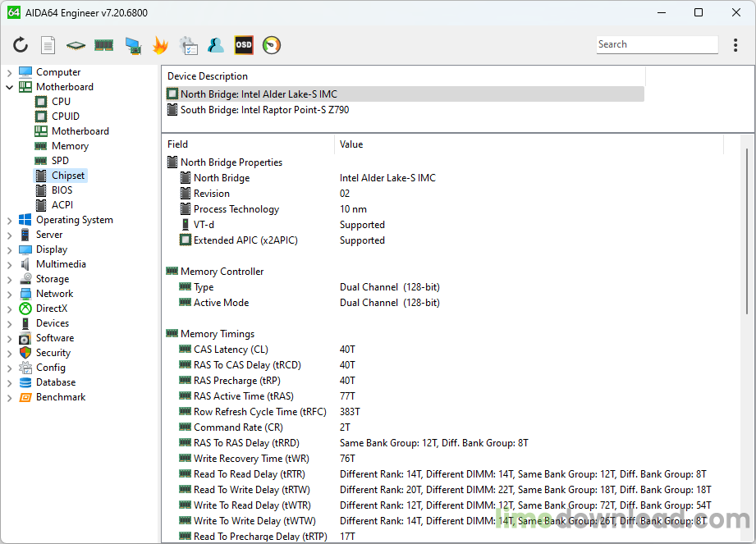Open the OSD panel icon
The height and width of the screenshot is (544, 756).
pyautogui.click(x=244, y=45)
